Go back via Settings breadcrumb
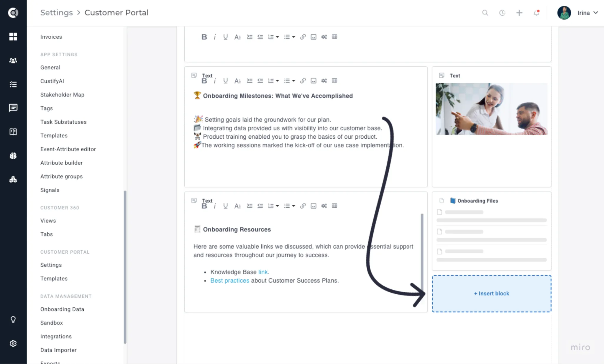Image resolution: width=604 pixels, height=364 pixels. [56, 13]
